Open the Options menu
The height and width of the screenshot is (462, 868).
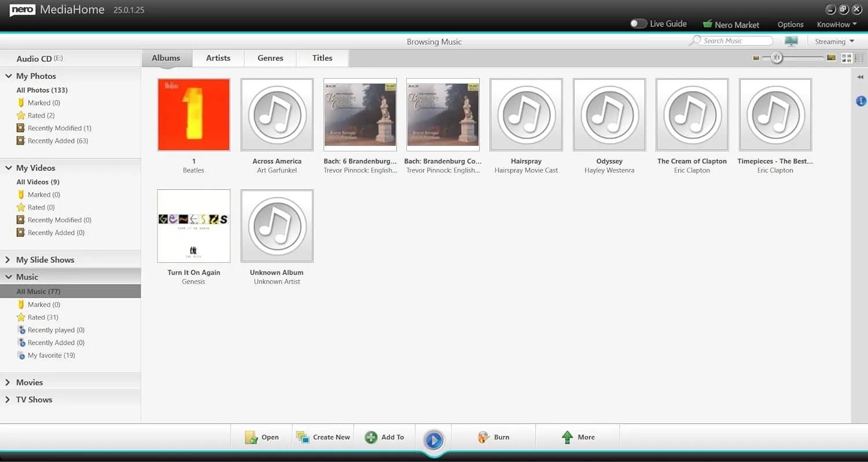tap(790, 24)
